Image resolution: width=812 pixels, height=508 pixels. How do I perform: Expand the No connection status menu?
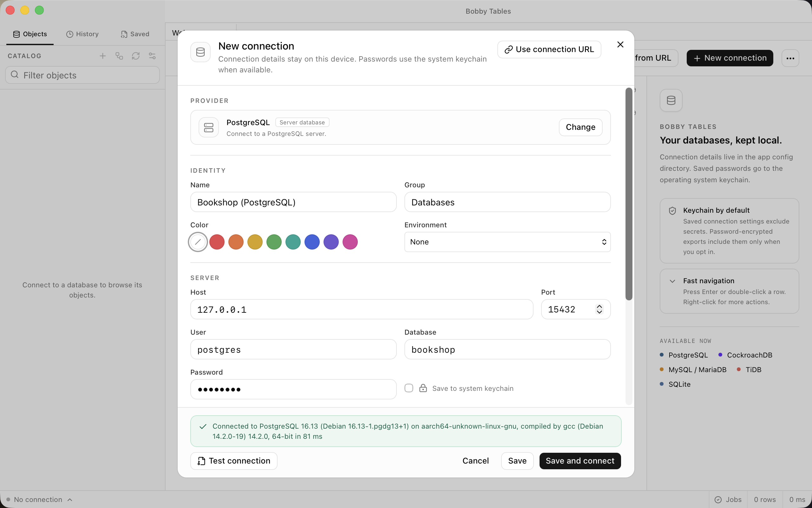tap(39, 500)
